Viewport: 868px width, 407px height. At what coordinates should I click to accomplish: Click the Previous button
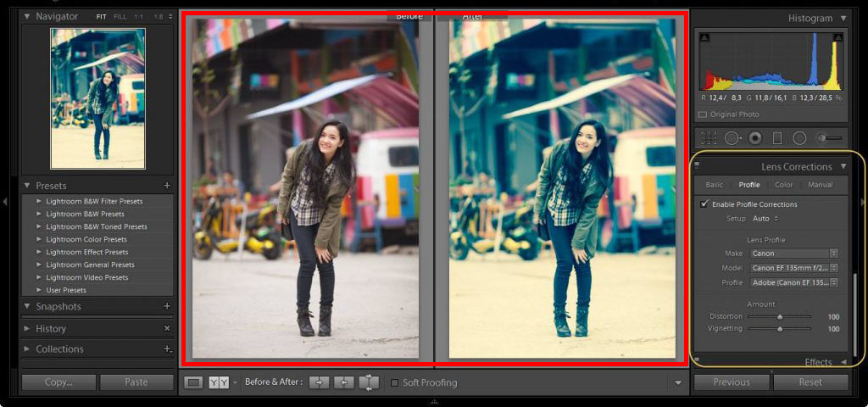coord(732,382)
